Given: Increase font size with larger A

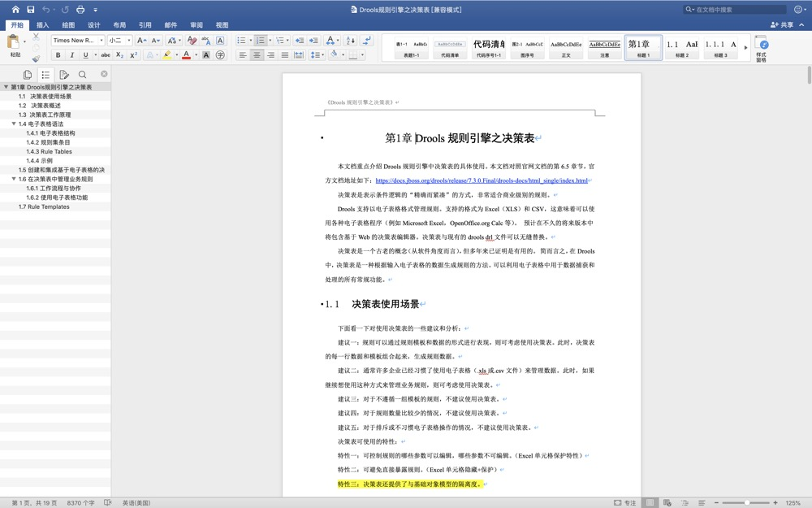Looking at the screenshot, I should point(141,40).
